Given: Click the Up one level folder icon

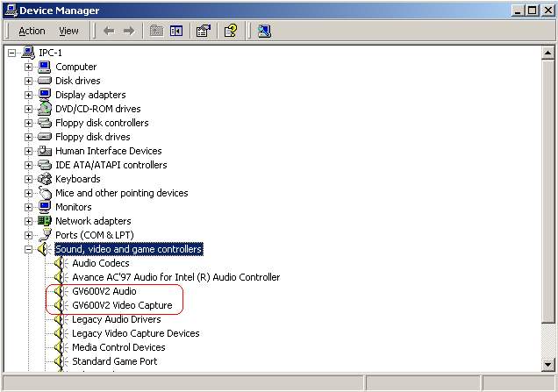Looking at the screenshot, I should (x=156, y=32).
